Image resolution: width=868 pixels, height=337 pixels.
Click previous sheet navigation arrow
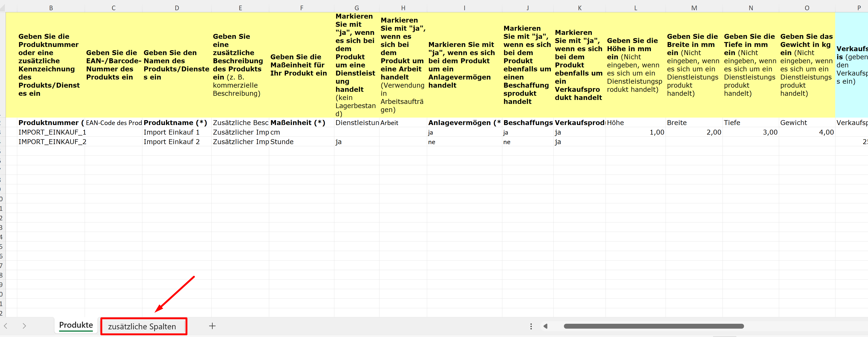(6, 326)
